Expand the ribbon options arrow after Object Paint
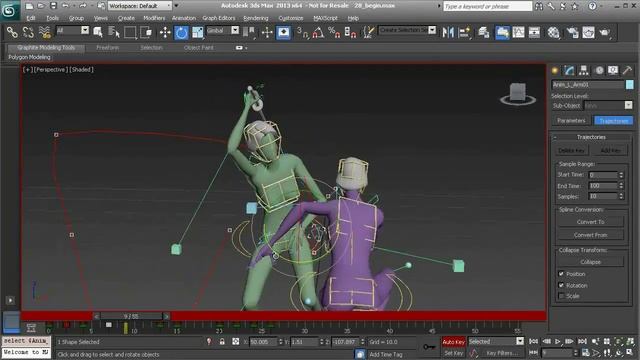The height and width of the screenshot is (360, 640). [246, 48]
